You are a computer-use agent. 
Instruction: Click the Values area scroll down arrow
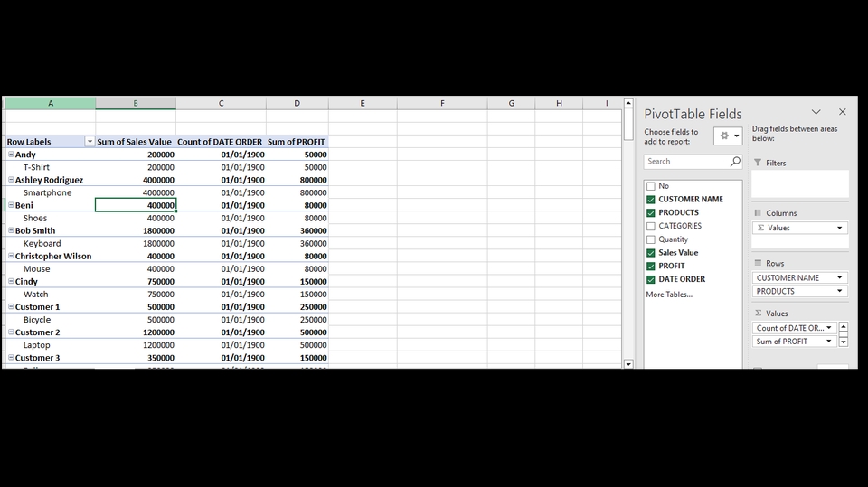[843, 342]
